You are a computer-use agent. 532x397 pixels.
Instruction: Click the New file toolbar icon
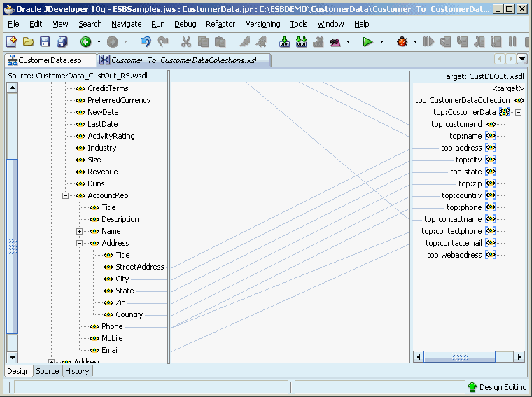(x=11, y=42)
